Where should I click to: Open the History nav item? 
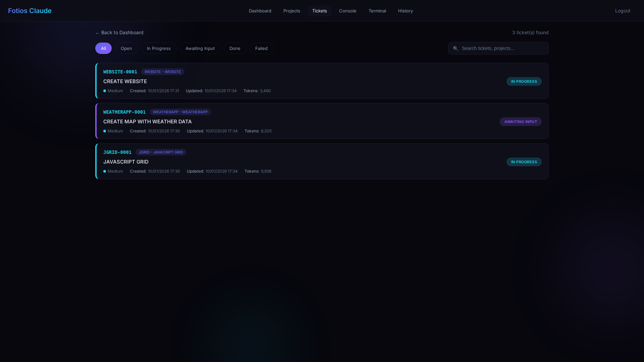coord(406,11)
